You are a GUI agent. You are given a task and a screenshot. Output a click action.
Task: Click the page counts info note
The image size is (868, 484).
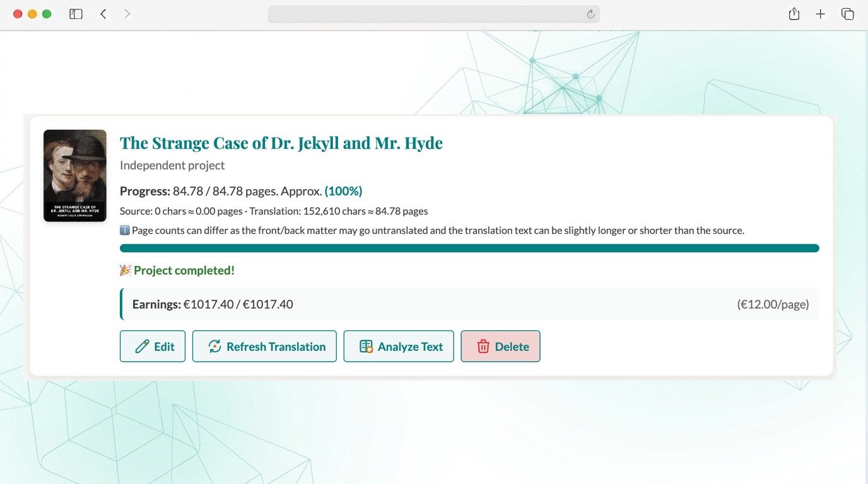point(432,231)
